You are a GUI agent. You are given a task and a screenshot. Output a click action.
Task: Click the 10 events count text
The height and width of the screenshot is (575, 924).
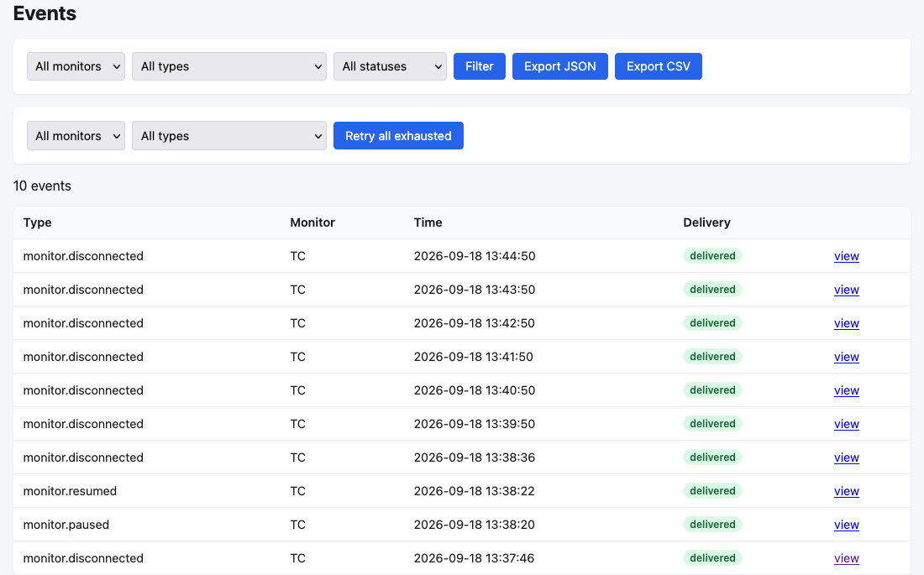click(x=42, y=186)
